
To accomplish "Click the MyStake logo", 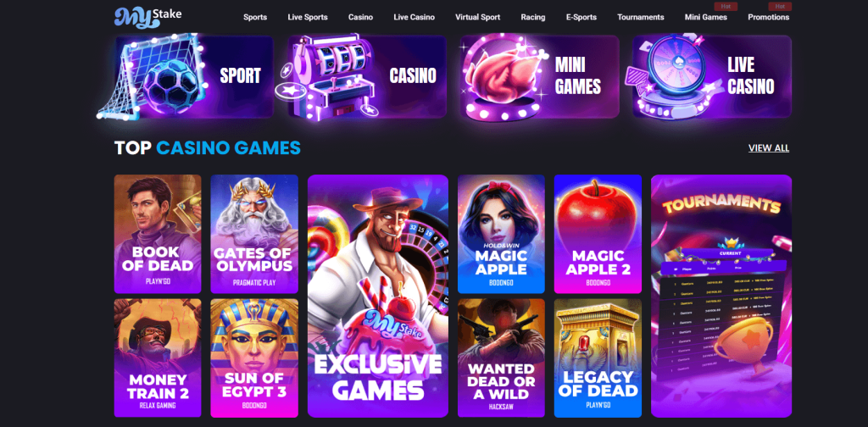I will [x=147, y=17].
